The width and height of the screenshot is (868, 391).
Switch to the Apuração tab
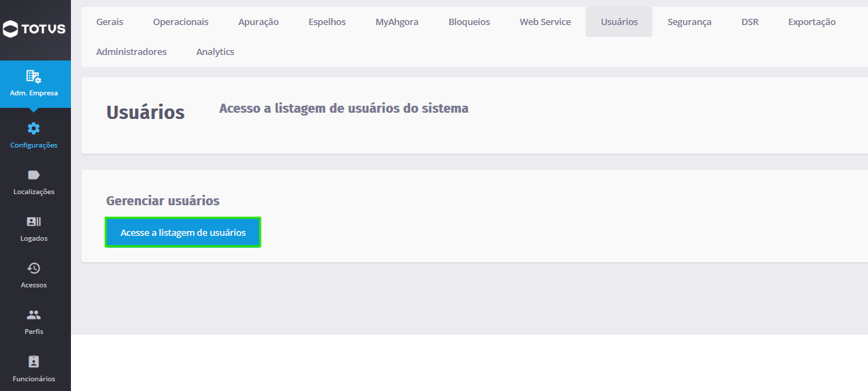pyautogui.click(x=258, y=22)
